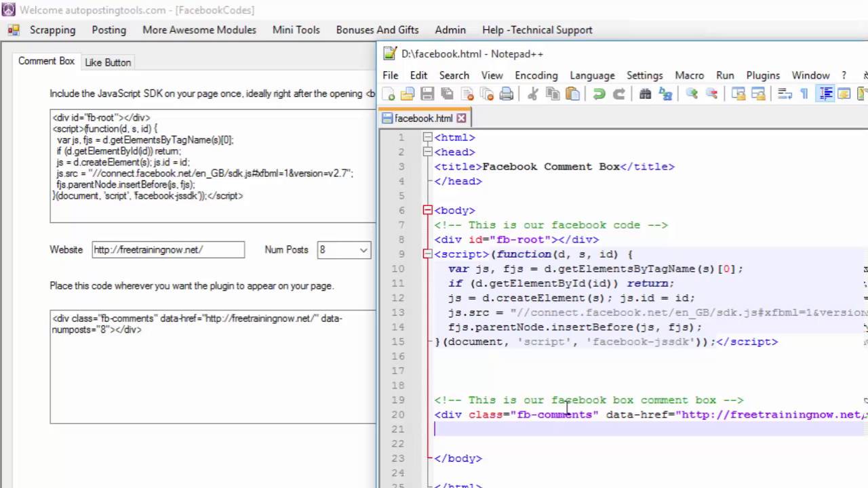Open the Admin menu

point(450,30)
